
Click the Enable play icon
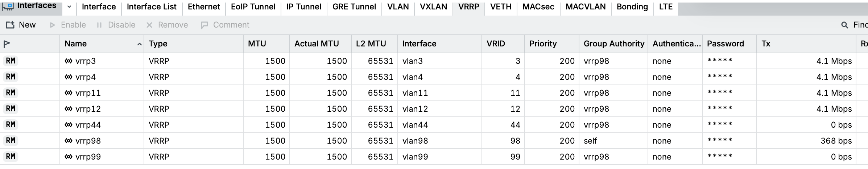53,25
